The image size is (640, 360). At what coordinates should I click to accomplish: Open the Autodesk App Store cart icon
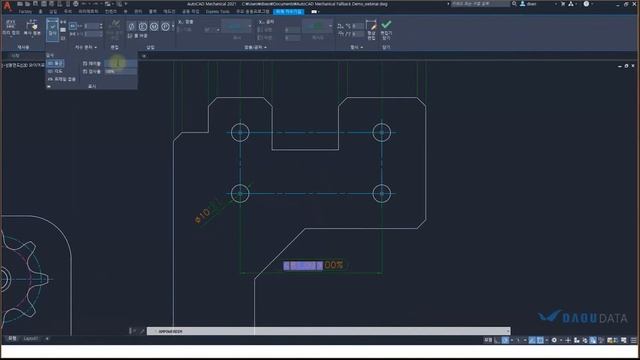563,4
